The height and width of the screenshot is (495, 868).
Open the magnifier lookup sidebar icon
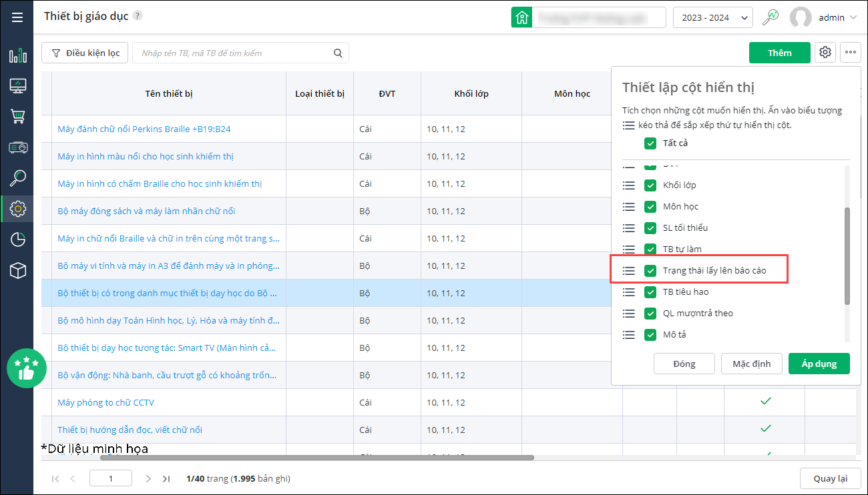18,178
